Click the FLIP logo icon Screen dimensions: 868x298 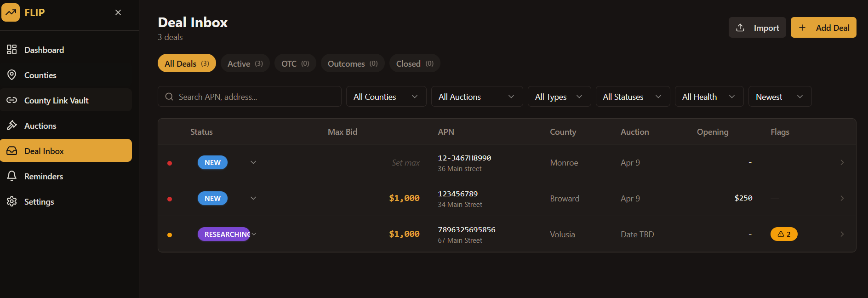pos(11,12)
